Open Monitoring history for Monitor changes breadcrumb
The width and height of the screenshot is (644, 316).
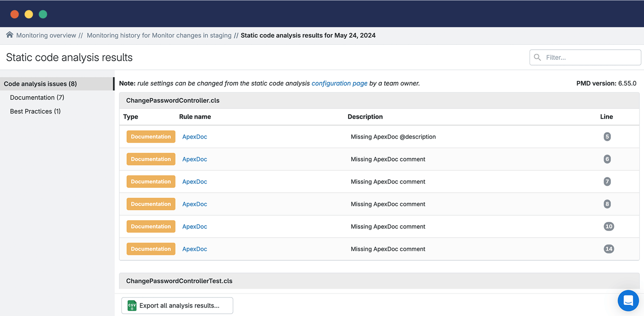click(x=159, y=35)
